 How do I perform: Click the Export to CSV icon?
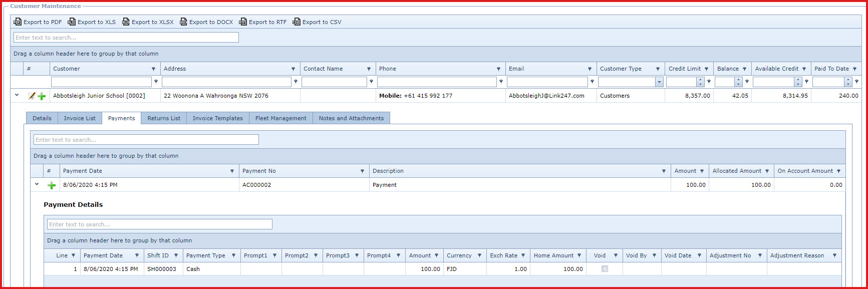tap(297, 22)
